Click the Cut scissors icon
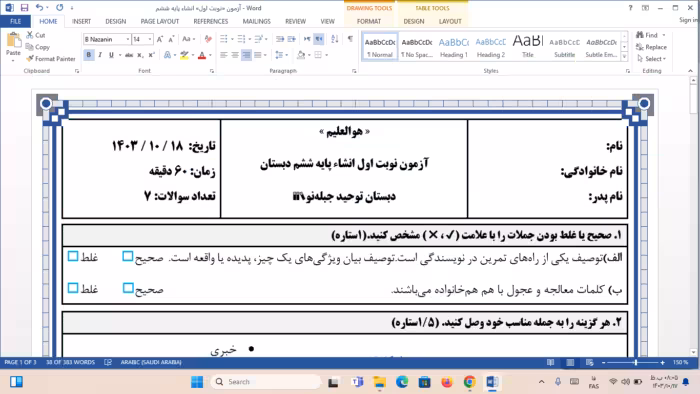This screenshot has height=394, width=700. (x=30, y=35)
